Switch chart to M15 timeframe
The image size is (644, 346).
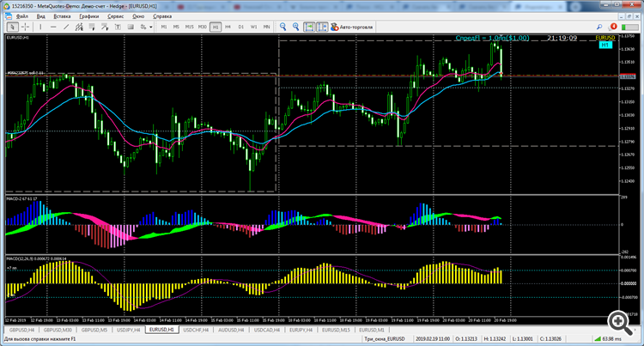(190, 27)
